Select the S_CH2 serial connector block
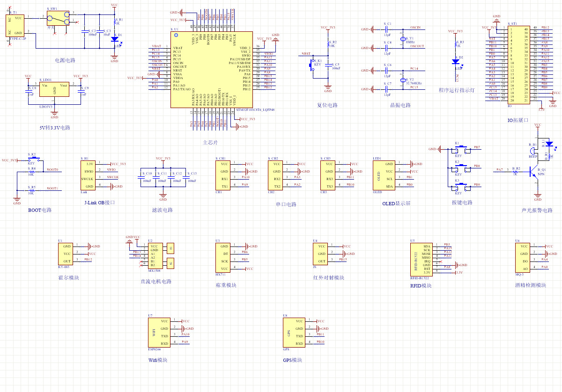The image size is (562, 392). pyautogui.click(x=274, y=175)
